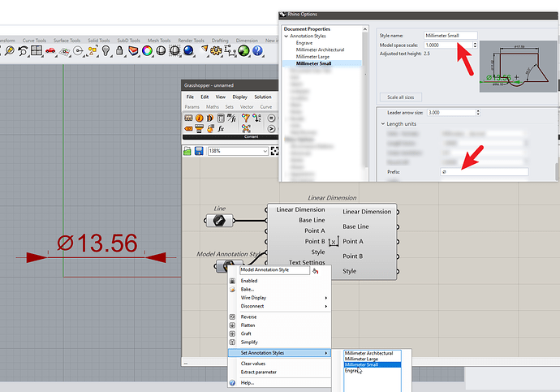560x392 pixels.
Task: Collapse the Annotation Styles tree node
Action: (286, 36)
